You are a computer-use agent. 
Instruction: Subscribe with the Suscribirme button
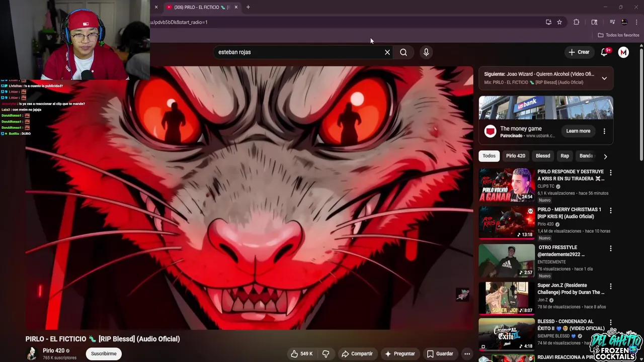[x=104, y=354]
